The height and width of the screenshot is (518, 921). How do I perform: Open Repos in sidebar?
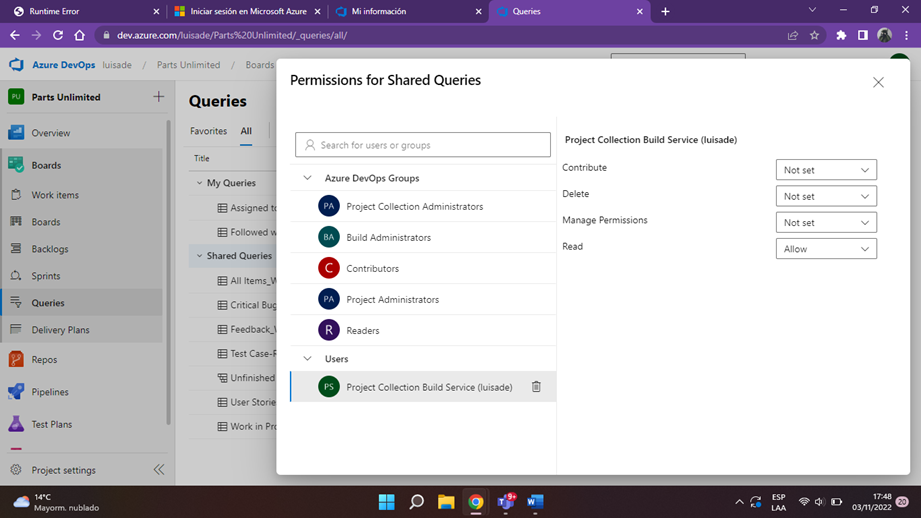(44, 359)
